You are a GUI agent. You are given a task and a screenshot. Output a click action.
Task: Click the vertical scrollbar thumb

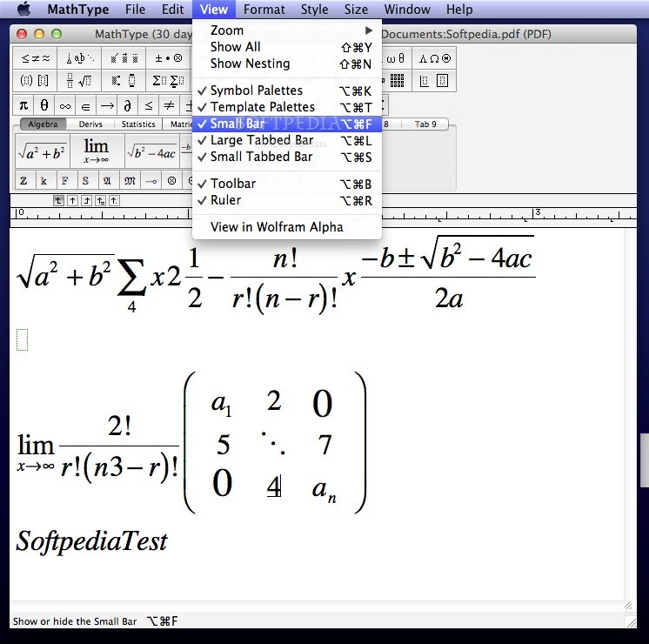[645, 460]
